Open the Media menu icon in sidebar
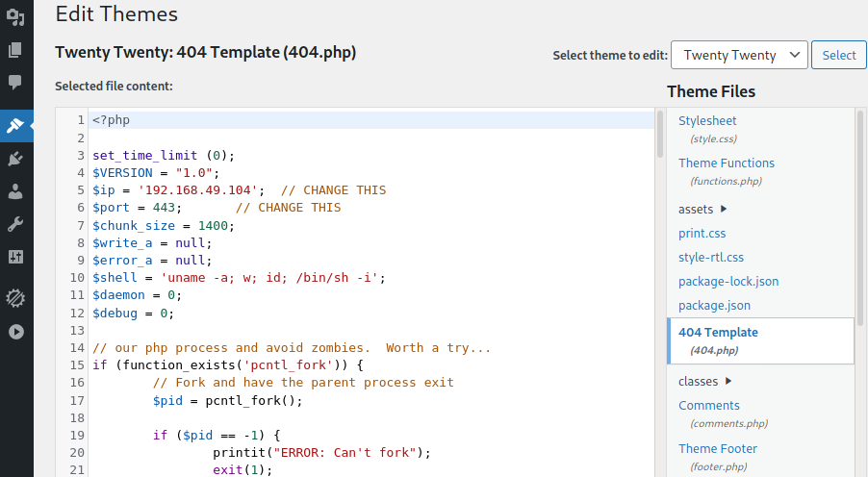The width and height of the screenshot is (868, 477). (x=15, y=17)
